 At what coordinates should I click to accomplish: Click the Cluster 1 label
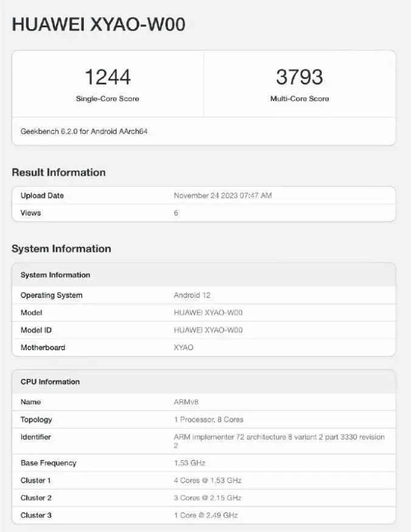pyautogui.click(x=35, y=480)
